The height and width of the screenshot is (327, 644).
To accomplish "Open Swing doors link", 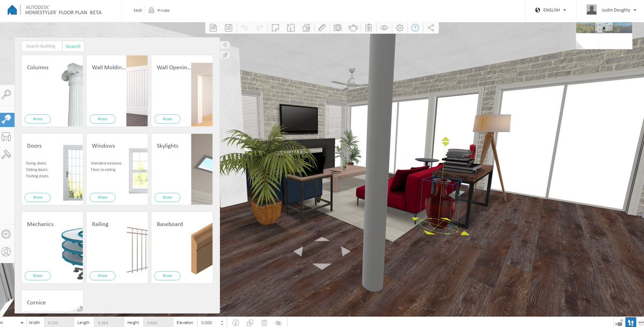I will click(36, 163).
